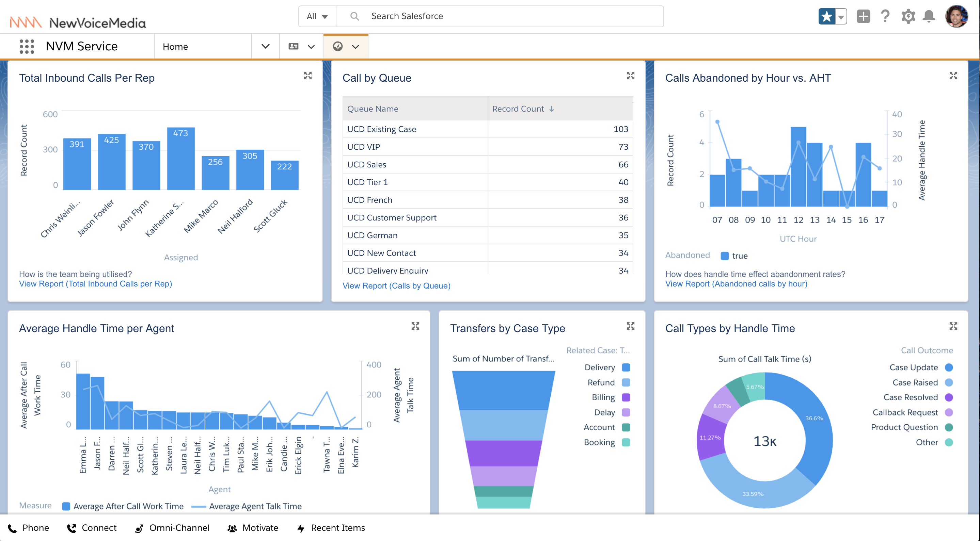
Task: Expand Transfers by Case Type chart
Action: pos(630,326)
